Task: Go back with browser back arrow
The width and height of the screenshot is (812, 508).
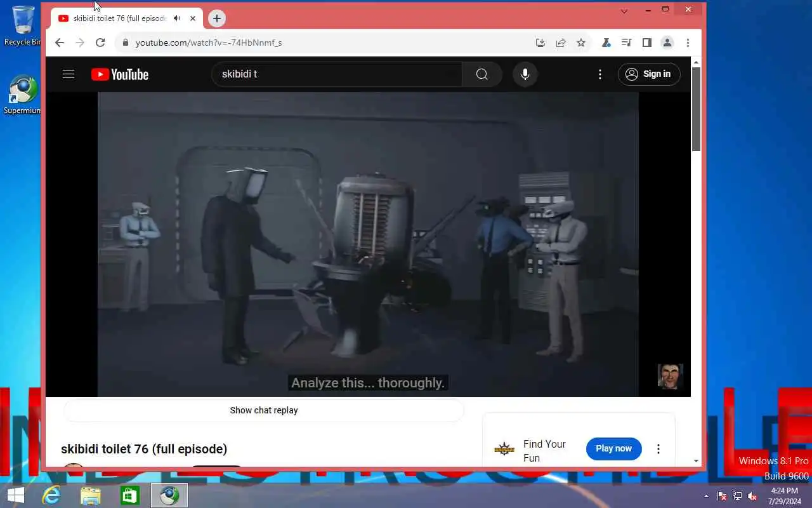Action: pos(60,43)
